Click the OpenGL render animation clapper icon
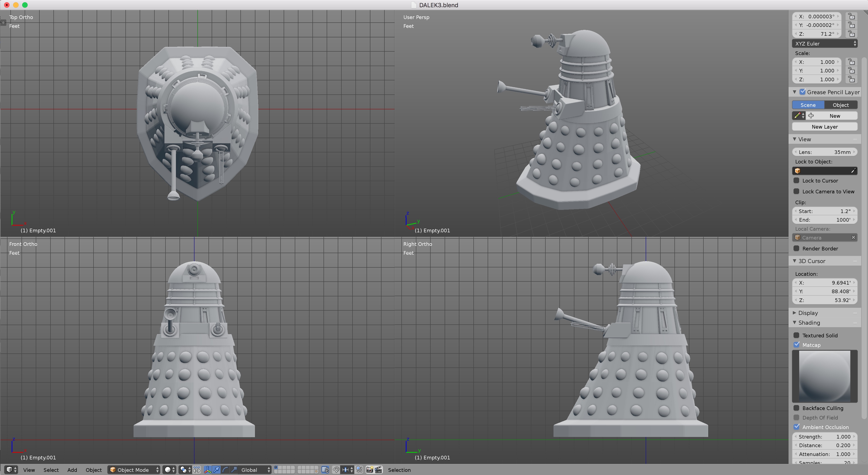 (x=378, y=470)
